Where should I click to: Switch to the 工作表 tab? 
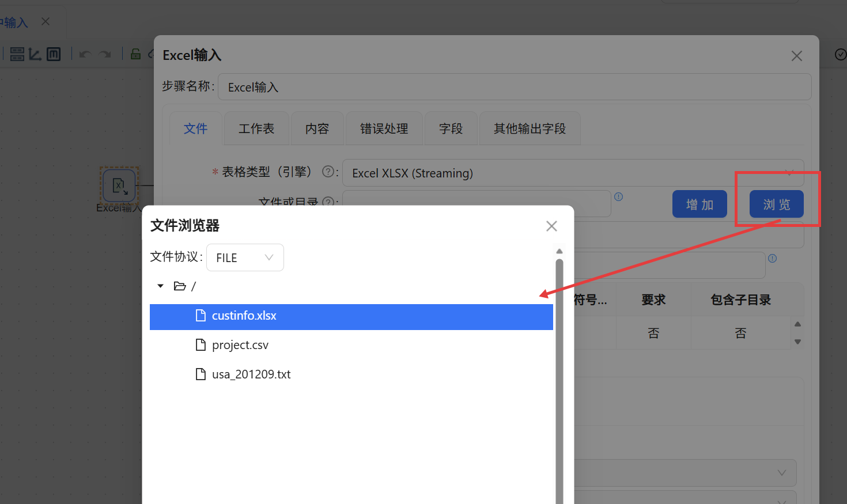tap(256, 128)
